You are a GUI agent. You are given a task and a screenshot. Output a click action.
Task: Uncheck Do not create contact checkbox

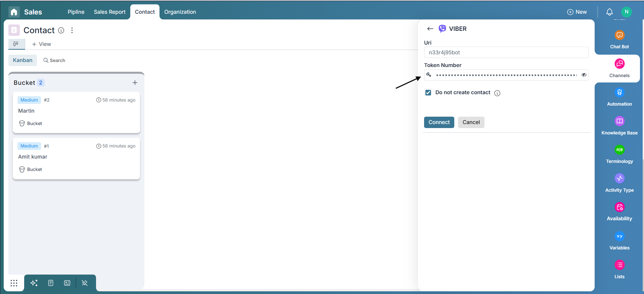428,93
